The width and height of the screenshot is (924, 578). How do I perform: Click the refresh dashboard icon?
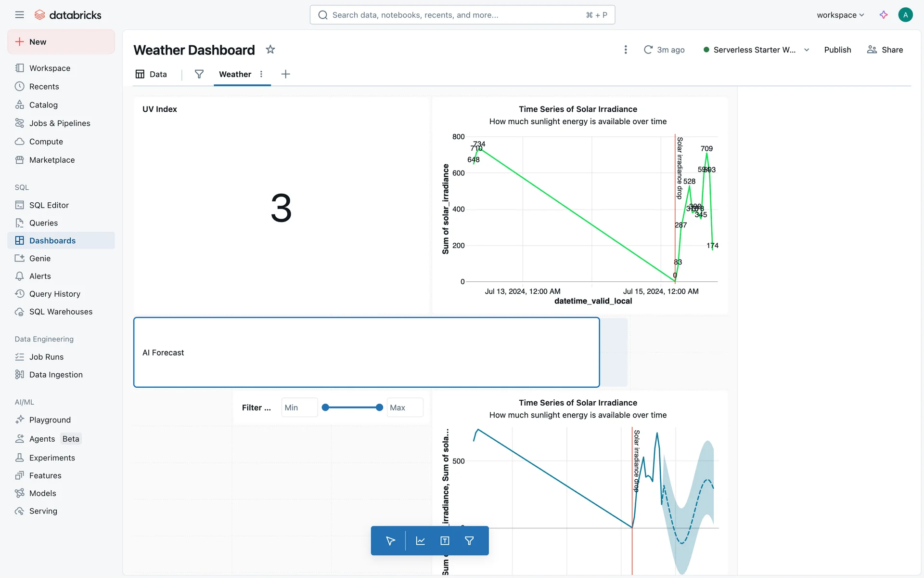(648, 50)
